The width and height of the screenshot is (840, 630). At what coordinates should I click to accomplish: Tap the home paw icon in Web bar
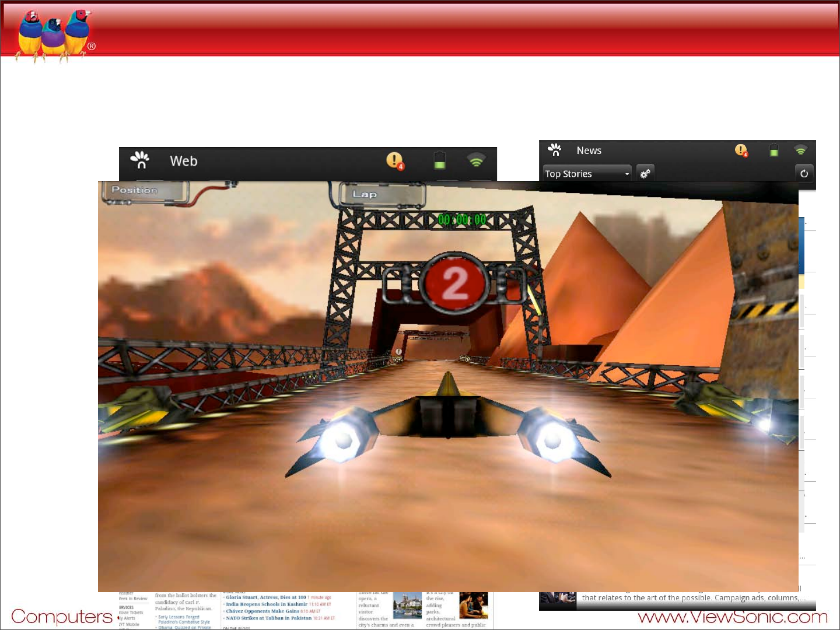click(x=140, y=160)
